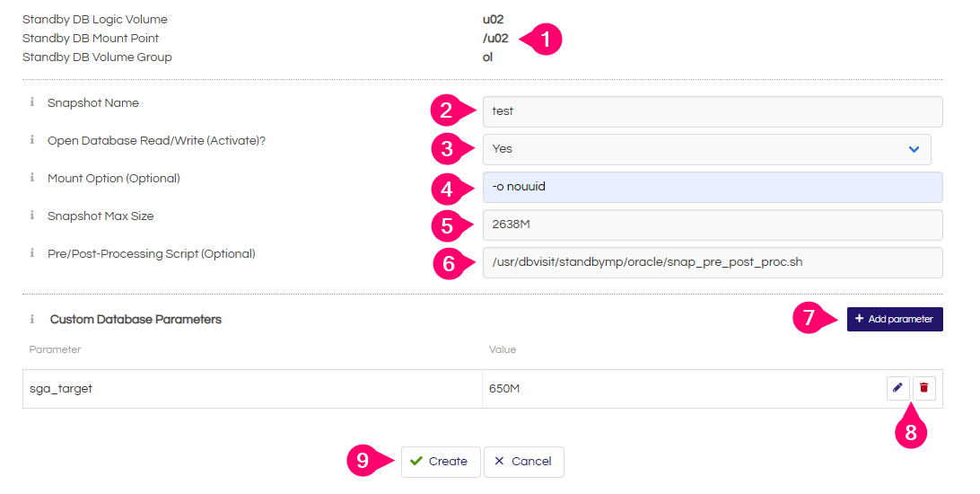Screen dimensions: 980x494
Task: Click the Custom Database Parameters heading
Action: tap(136, 319)
